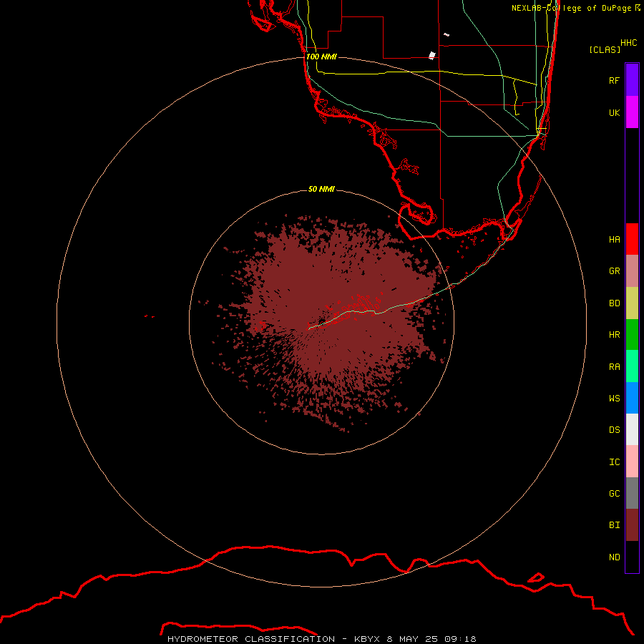Image resolution: width=644 pixels, height=644 pixels.
Task: Click the IC pink legend swatch
Action: [x=632, y=462]
